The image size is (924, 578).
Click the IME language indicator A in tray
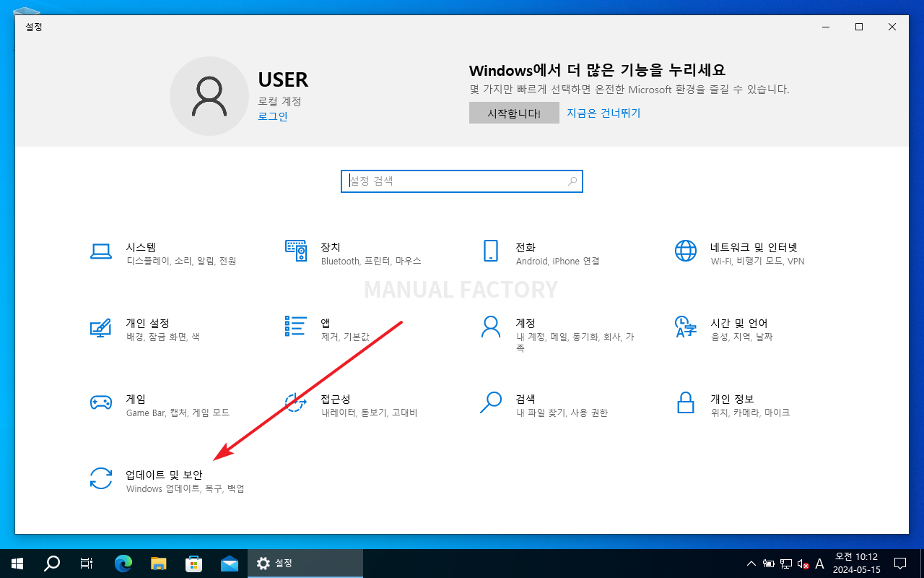click(819, 564)
